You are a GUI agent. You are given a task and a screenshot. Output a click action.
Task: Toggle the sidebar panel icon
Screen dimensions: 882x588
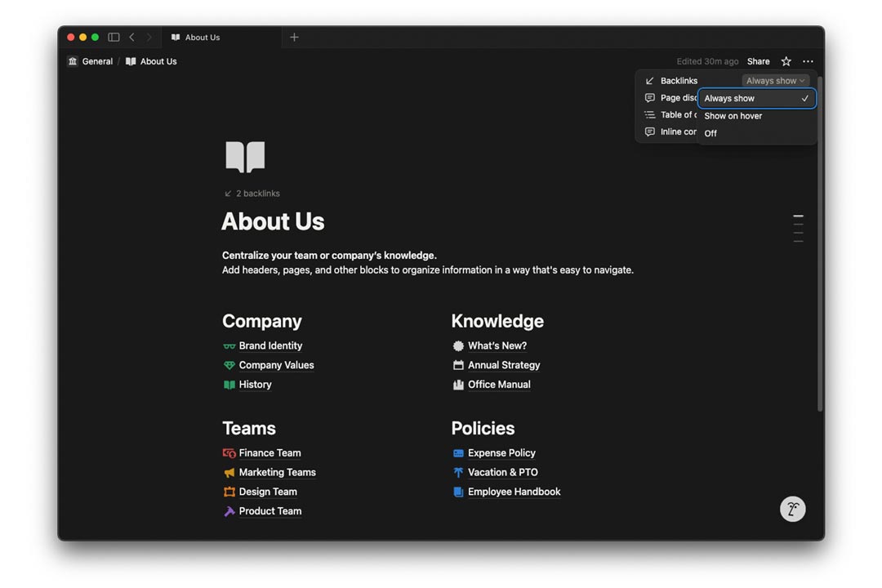[x=114, y=38]
